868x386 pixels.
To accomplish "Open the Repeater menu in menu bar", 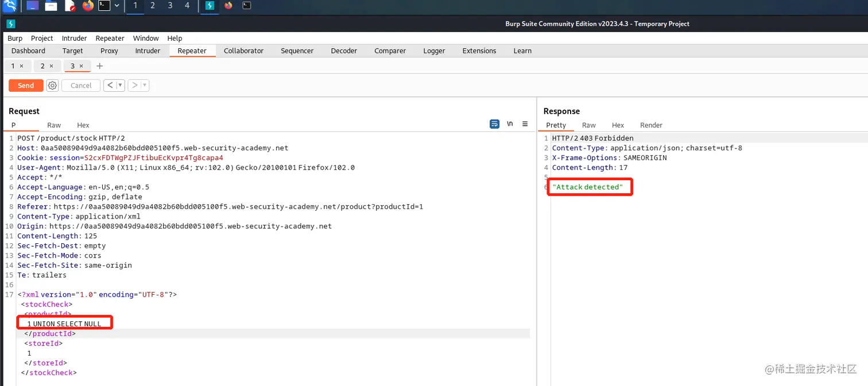I will 110,38.
